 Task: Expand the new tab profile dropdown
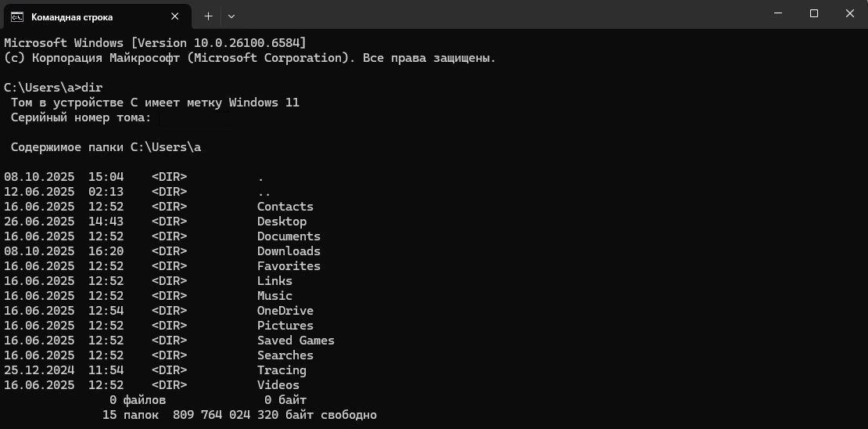pos(231,16)
